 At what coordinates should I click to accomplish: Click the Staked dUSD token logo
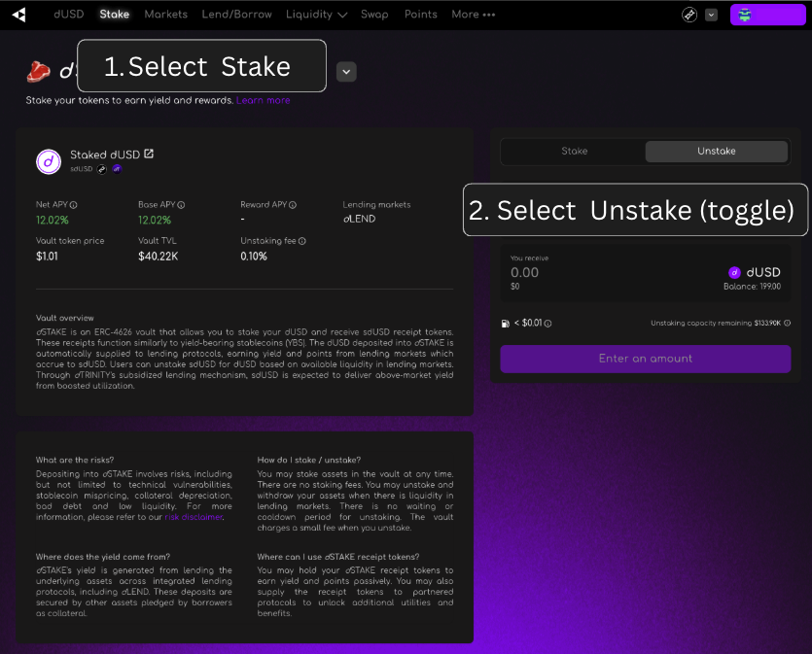click(x=49, y=161)
